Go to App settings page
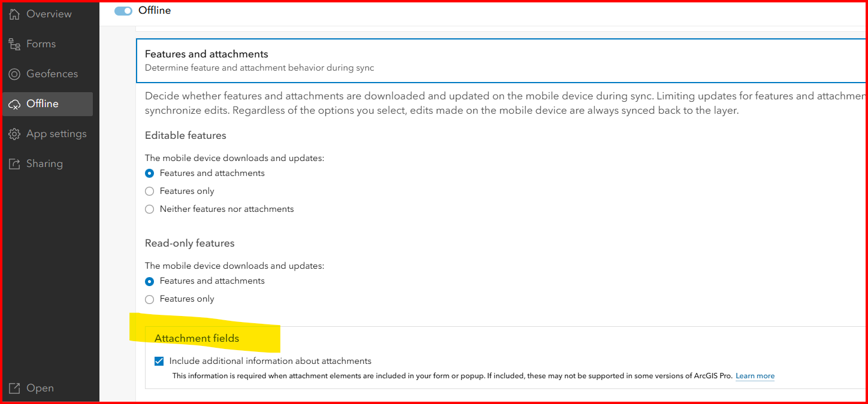The width and height of the screenshot is (868, 404). [x=47, y=134]
